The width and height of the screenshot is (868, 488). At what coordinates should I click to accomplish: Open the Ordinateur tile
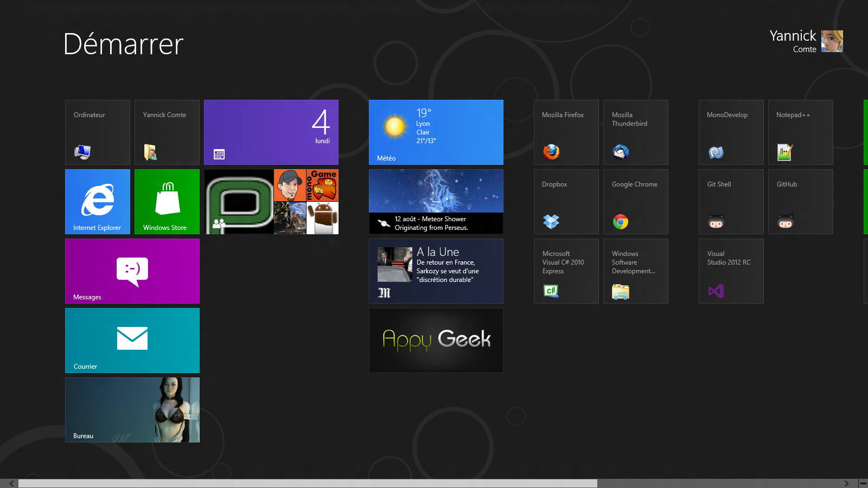(98, 132)
